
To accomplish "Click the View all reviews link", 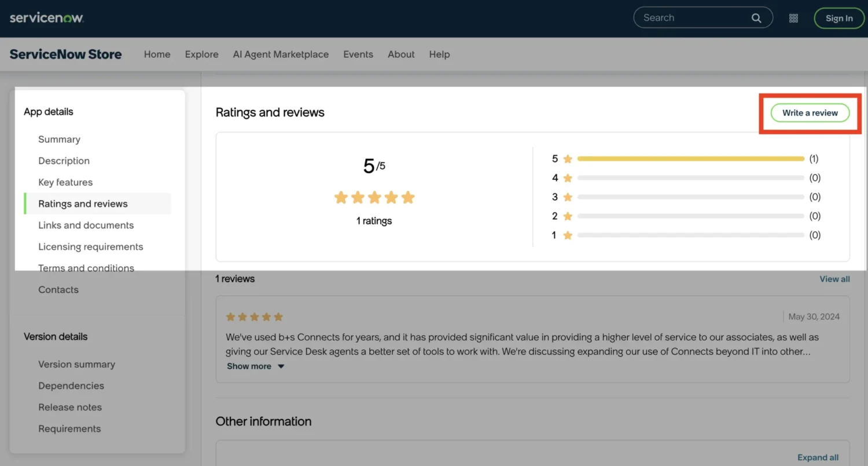I will click(834, 279).
